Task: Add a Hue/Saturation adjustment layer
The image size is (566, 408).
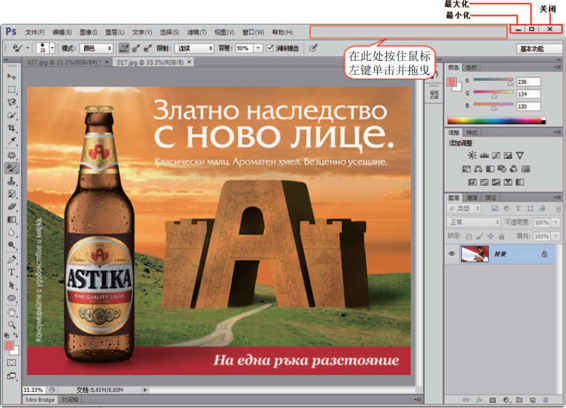Action: click(x=466, y=169)
